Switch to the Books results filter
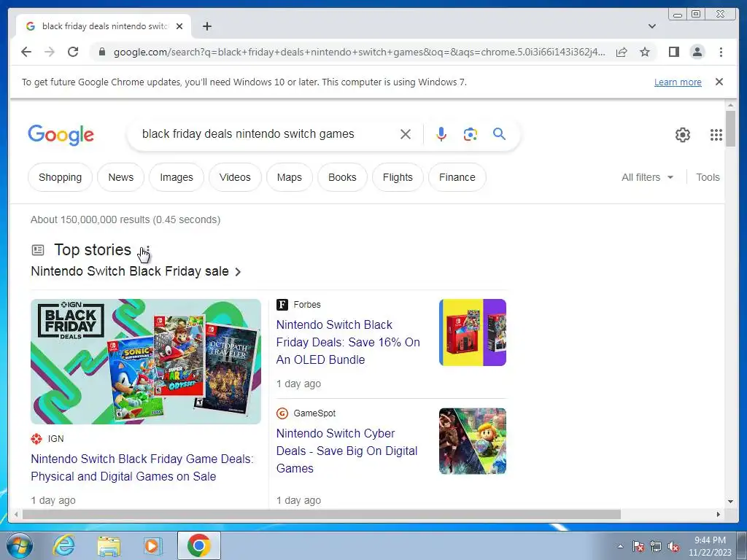Screen dimensions: 747x560 (x=342, y=177)
